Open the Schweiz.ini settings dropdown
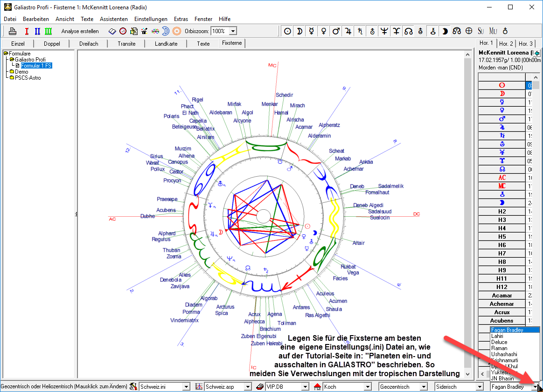 click(x=186, y=386)
